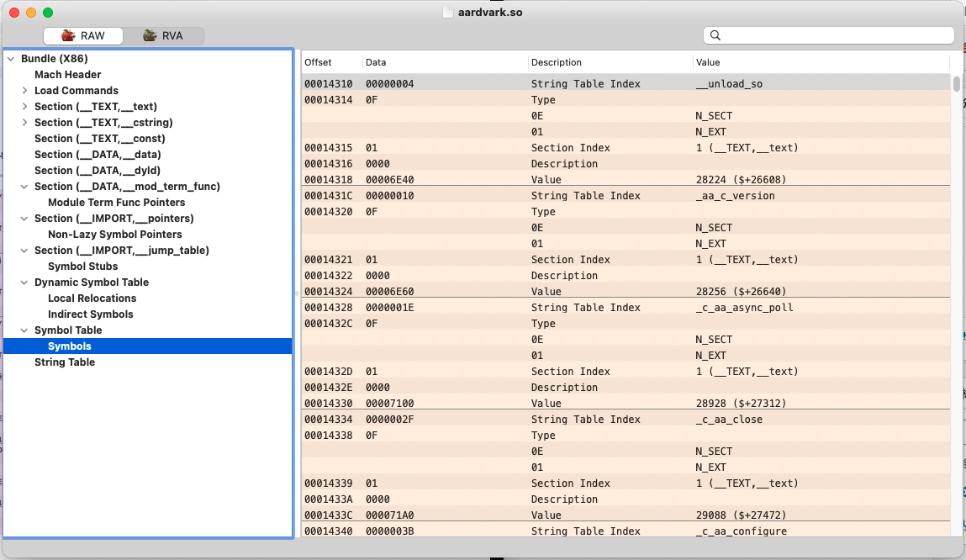Select Section (__TEXT,__const) item
This screenshot has width=966, height=560.
coord(100,139)
